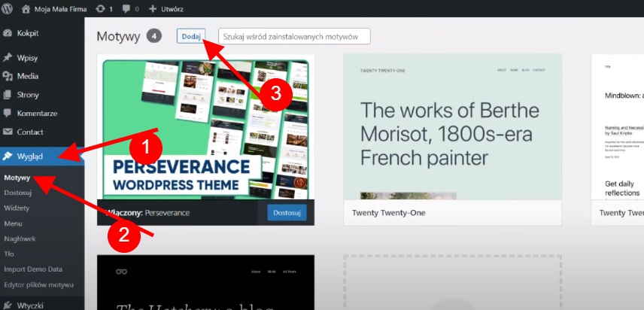
Task: Click the Wpisy pin icon
Action: click(8, 58)
